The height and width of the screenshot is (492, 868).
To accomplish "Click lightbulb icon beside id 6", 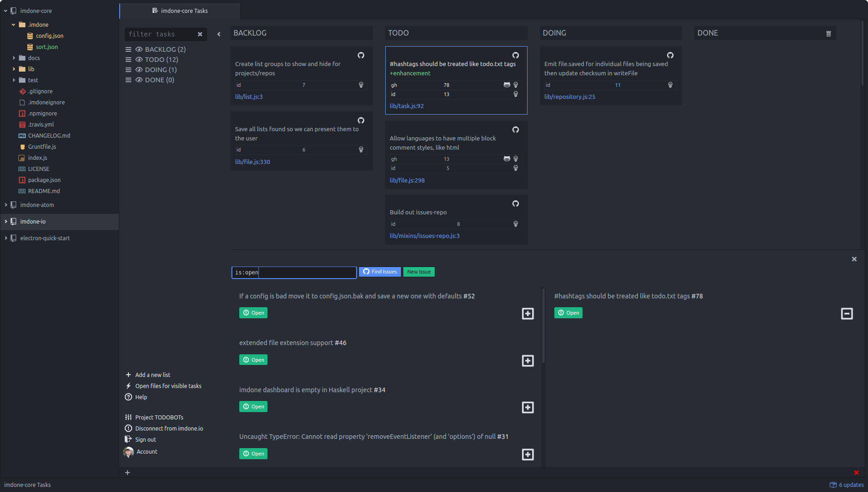I will [x=361, y=150].
